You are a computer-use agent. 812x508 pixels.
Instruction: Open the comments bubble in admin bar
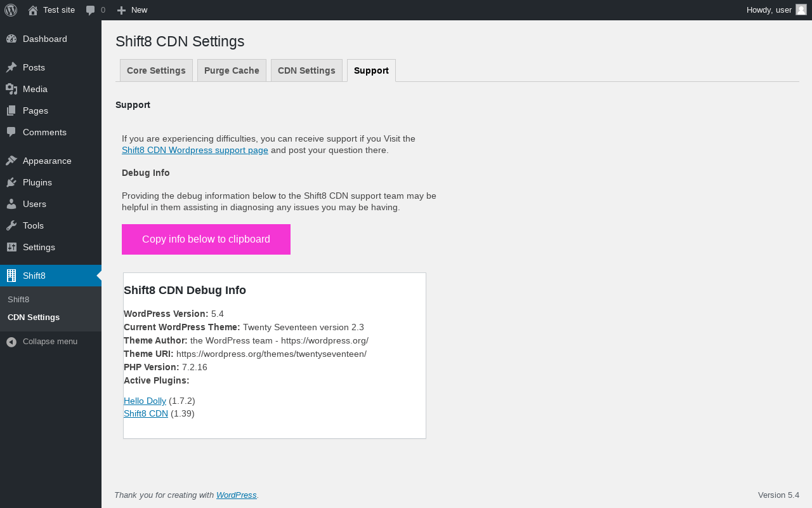[91, 10]
